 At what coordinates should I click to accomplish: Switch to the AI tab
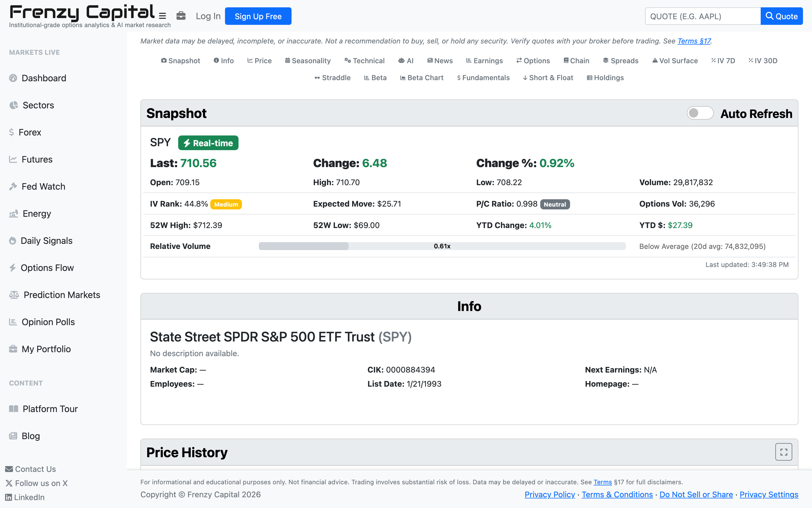406,61
